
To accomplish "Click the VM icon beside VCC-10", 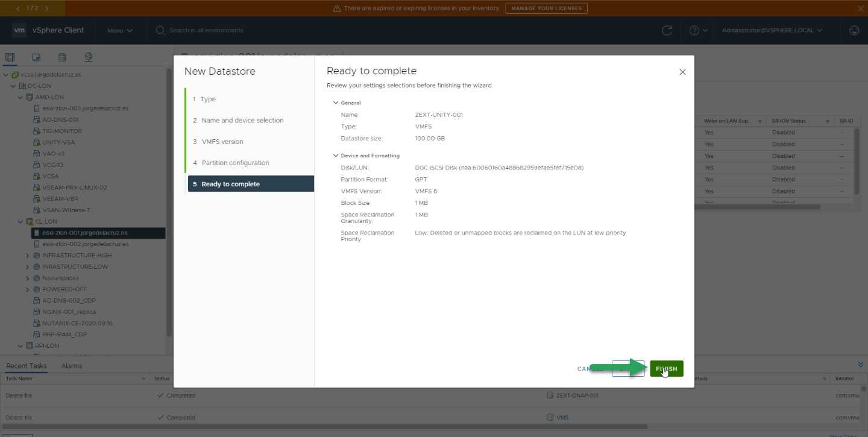I will pyautogui.click(x=37, y=165).
